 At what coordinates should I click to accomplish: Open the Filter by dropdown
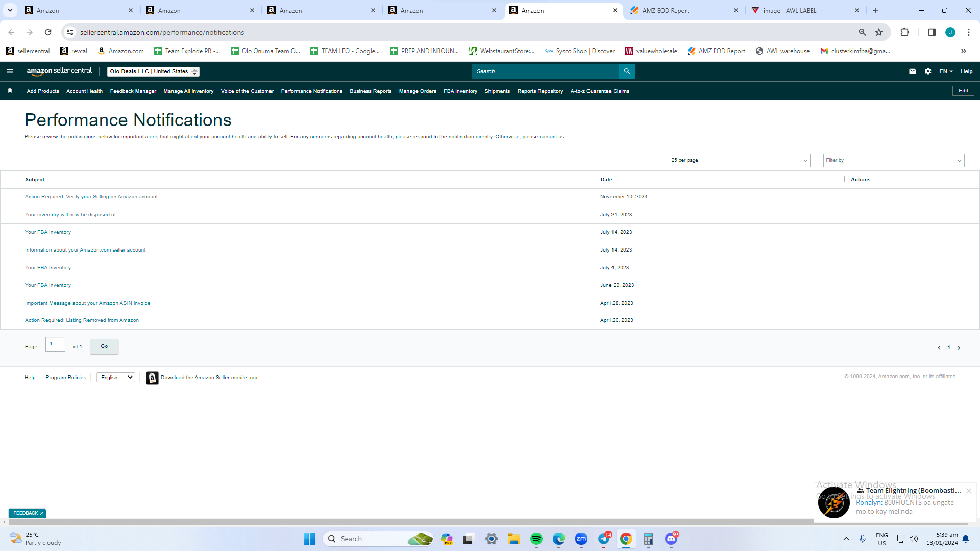tap(894, 160)
